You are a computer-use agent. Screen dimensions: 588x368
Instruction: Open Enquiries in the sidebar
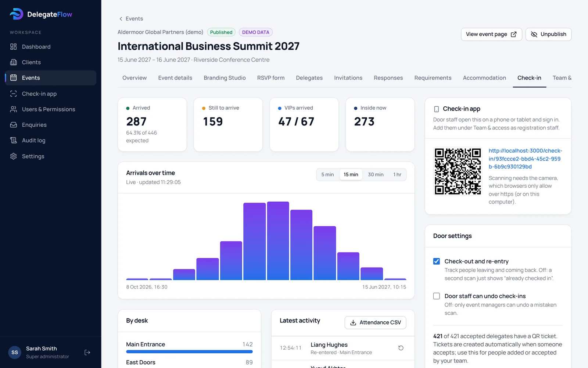click(51, 125)
